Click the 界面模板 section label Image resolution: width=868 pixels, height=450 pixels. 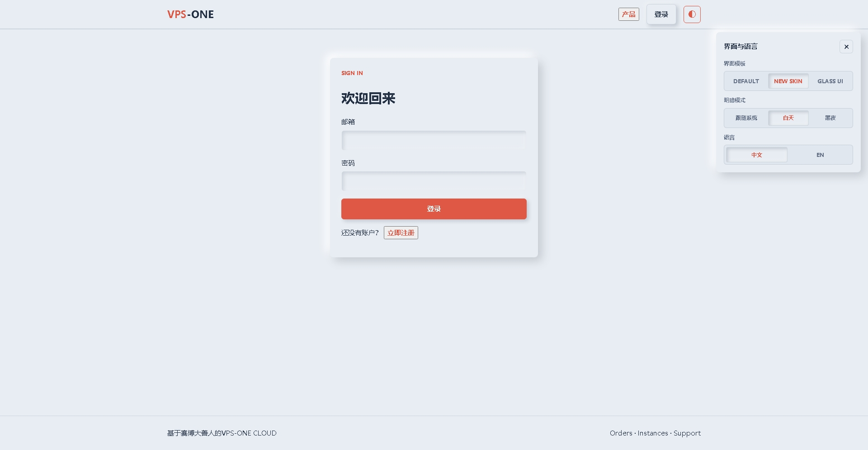(x=734, y=64)
